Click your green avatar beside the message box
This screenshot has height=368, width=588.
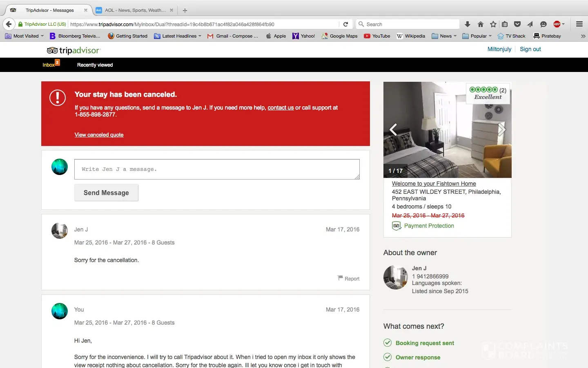[60, 167]
